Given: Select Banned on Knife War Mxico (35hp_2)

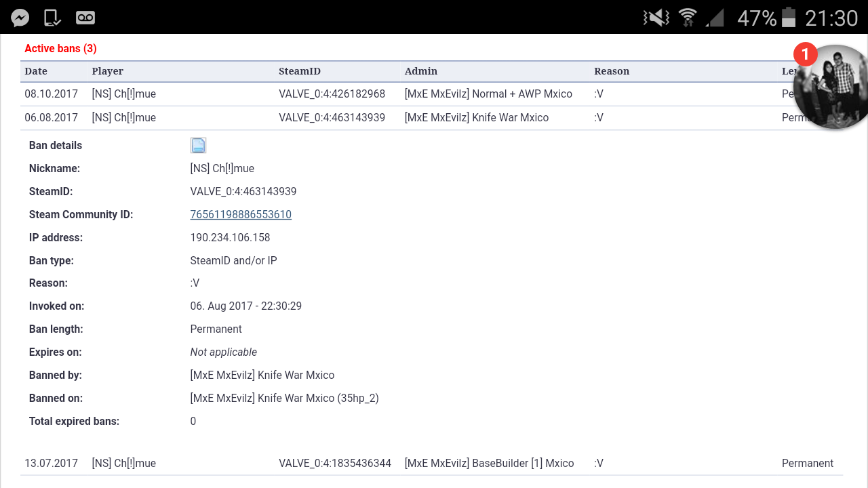Looking at the screenshot, I should [x=285, y=398].
